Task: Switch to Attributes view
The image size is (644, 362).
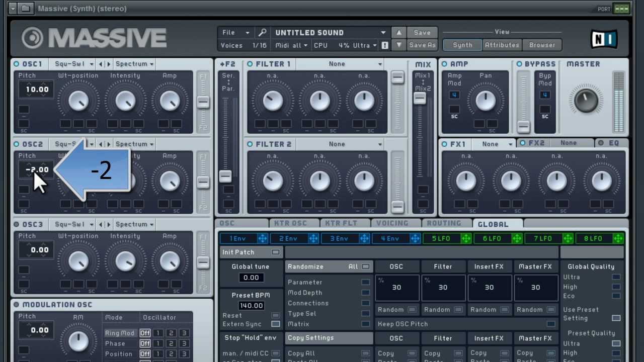Action: (x=502, y=45)
